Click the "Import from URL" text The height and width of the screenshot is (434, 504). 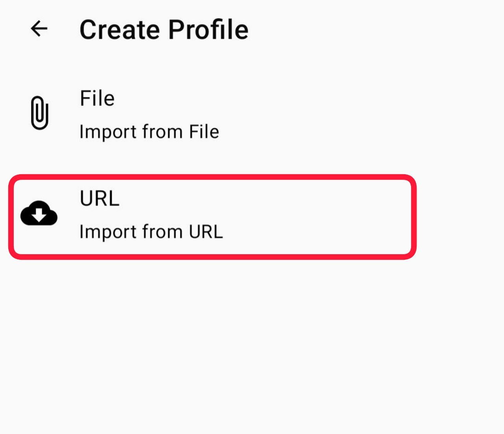151,232
